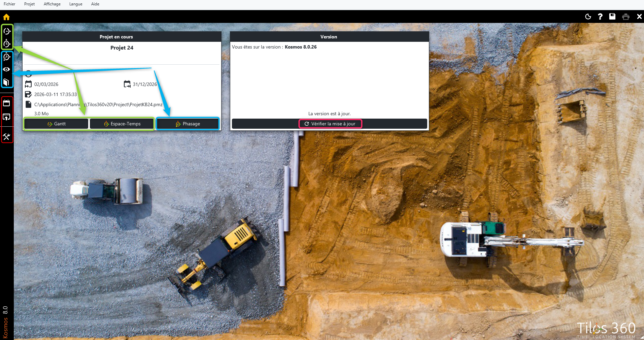Open the Projet menu
Viewport: 644px width, 340px height.
29,4
